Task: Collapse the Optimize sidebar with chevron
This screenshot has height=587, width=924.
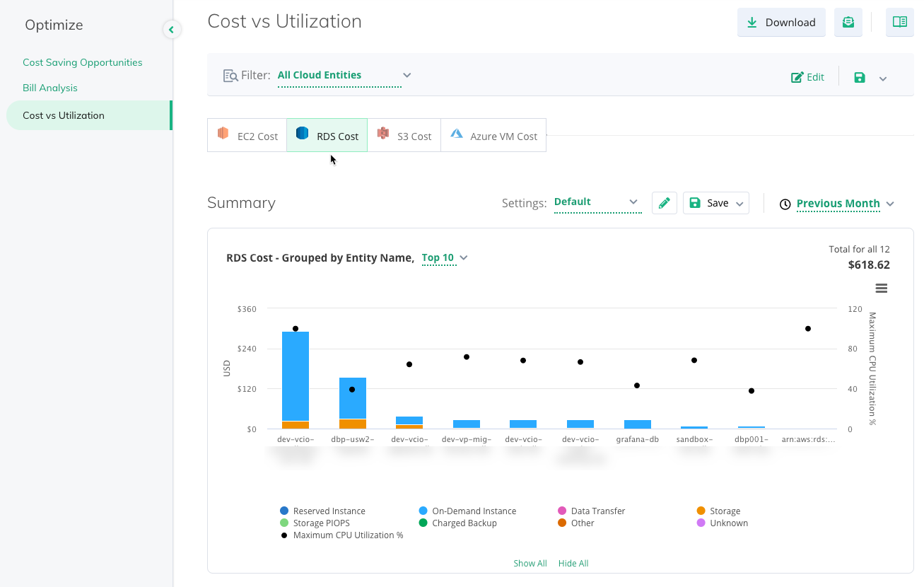Action: coord(171,29)
